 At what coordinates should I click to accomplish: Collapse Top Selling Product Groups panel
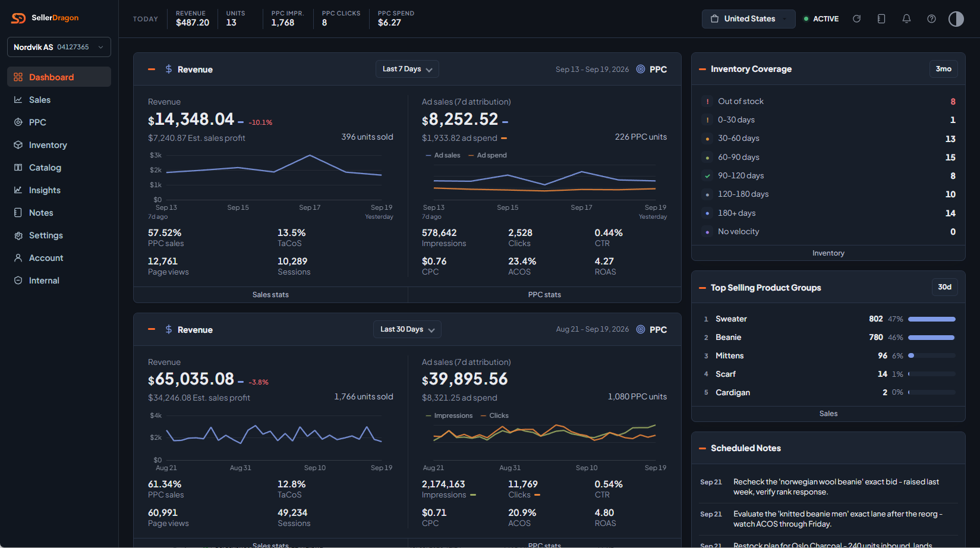(702, 288)
